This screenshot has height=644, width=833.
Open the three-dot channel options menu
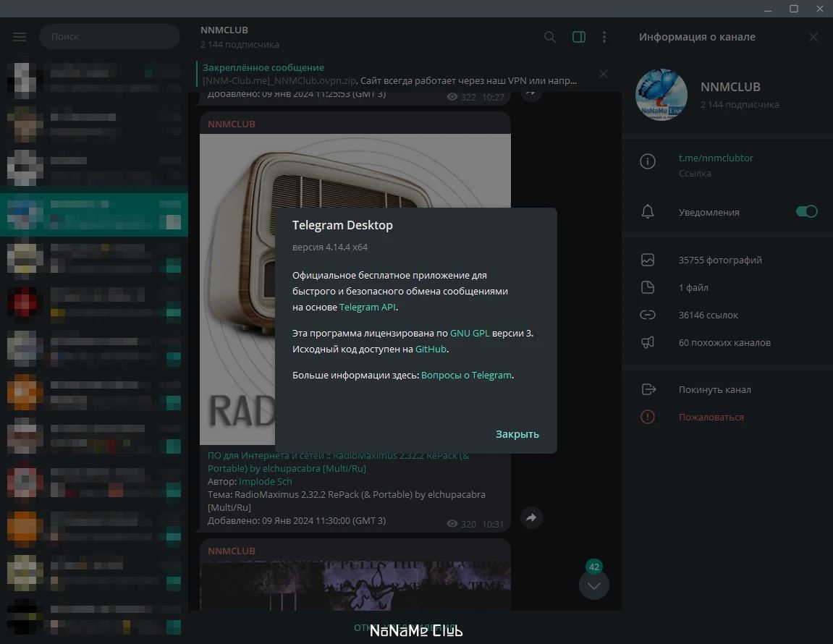click(604, 37)
